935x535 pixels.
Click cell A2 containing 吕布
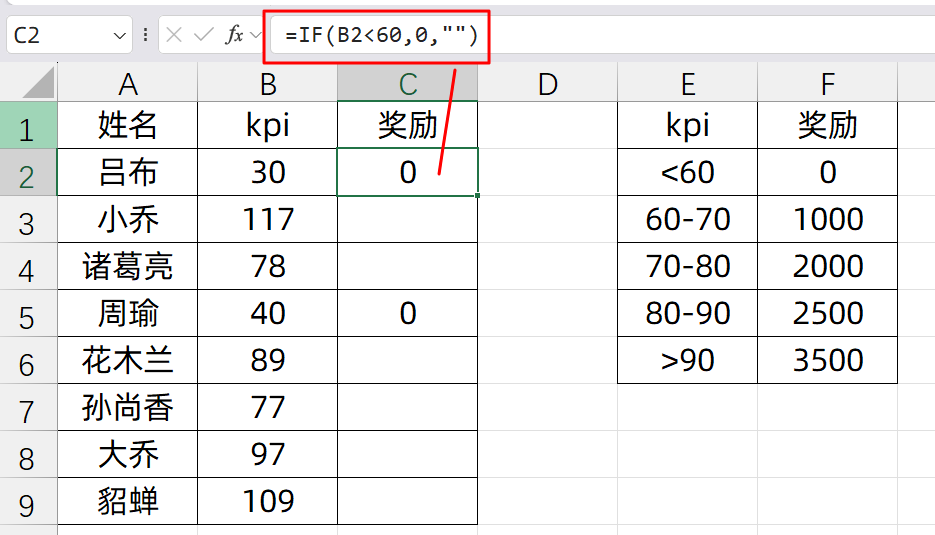click(128, 172)
